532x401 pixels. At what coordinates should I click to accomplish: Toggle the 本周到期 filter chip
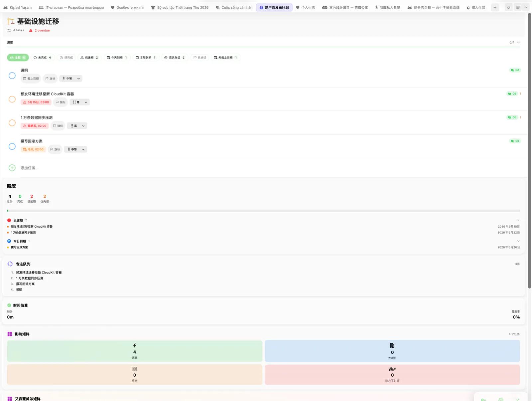click(x=146, y=58)
